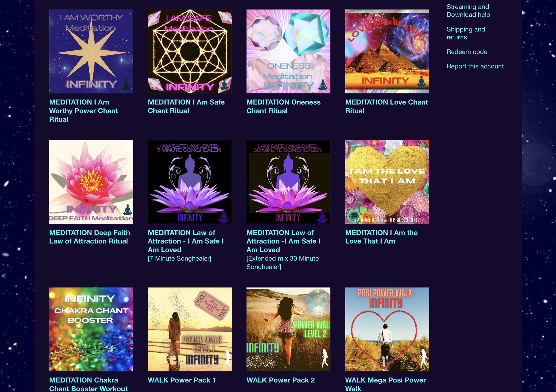Click Report this account link

click(x=475, y=66)
